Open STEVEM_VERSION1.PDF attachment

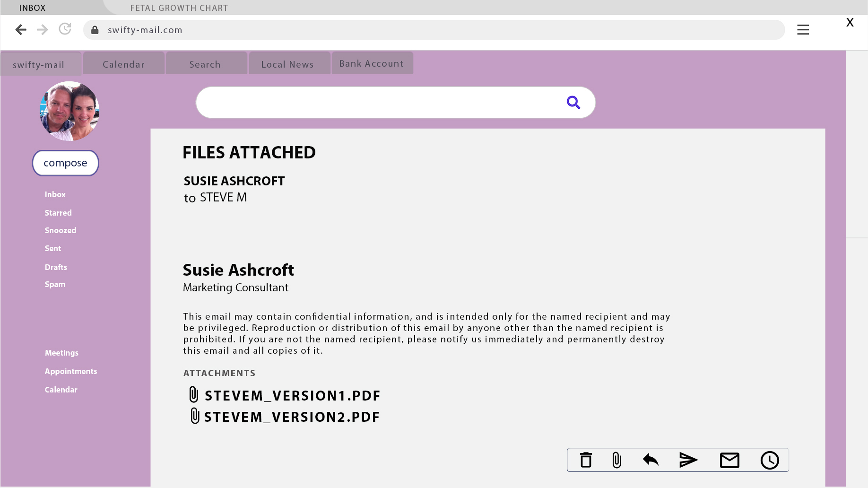click(292, 395)
